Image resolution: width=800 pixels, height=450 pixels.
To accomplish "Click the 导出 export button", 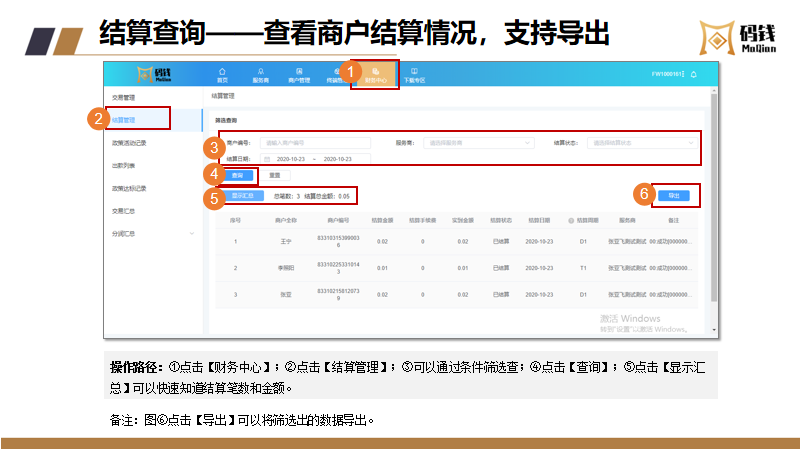I will tap(673, 195).
